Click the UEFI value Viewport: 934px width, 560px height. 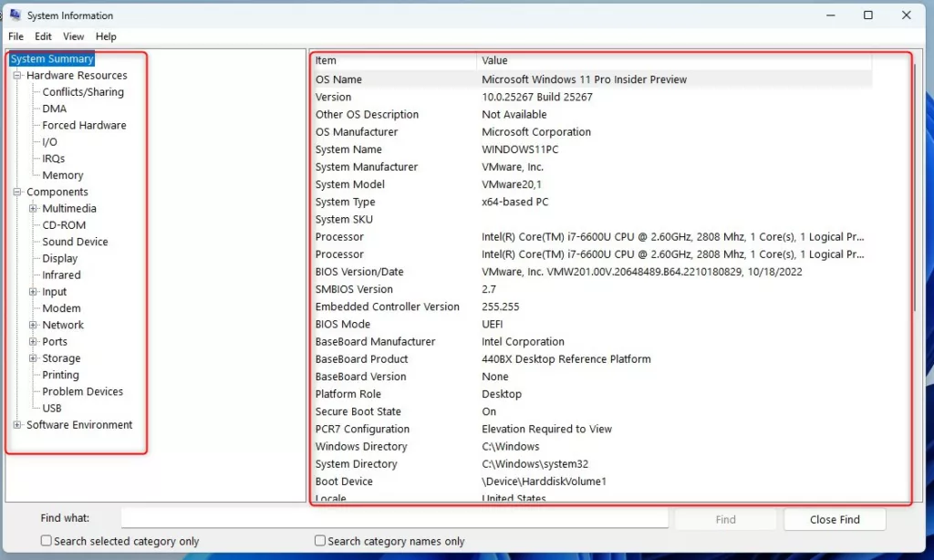(492, 324)
